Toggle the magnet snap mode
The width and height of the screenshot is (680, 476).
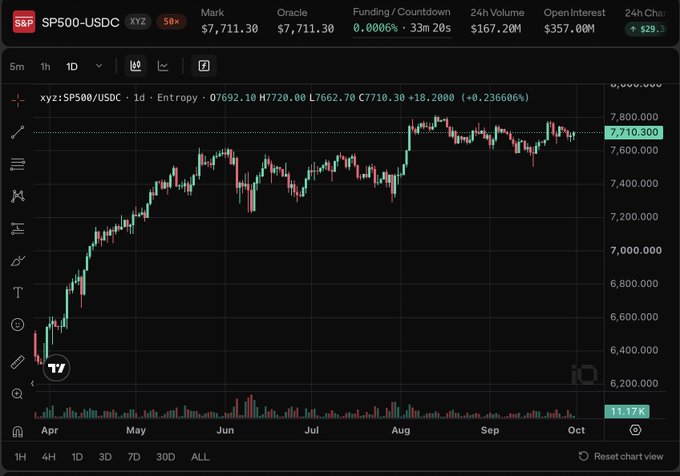(17, 431)
